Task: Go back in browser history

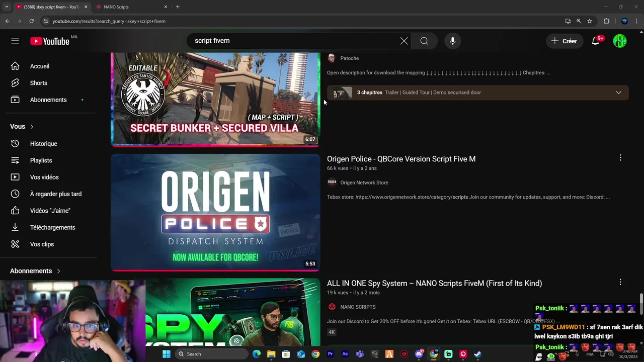Action: (x=7, y=21)
